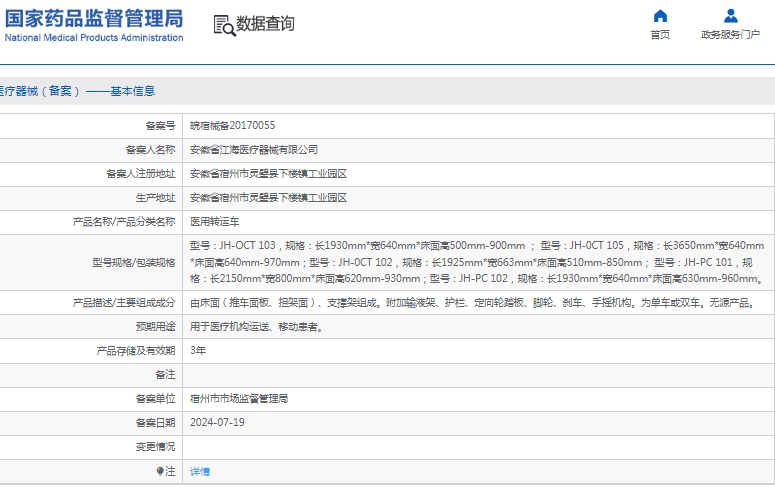Click the 备案号 field label

(x=160, y=126)
